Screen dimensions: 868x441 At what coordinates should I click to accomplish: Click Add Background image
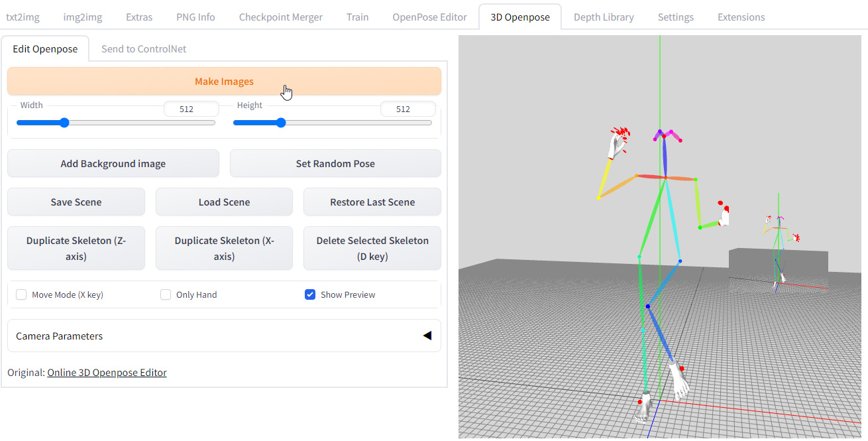coord(113,163)
